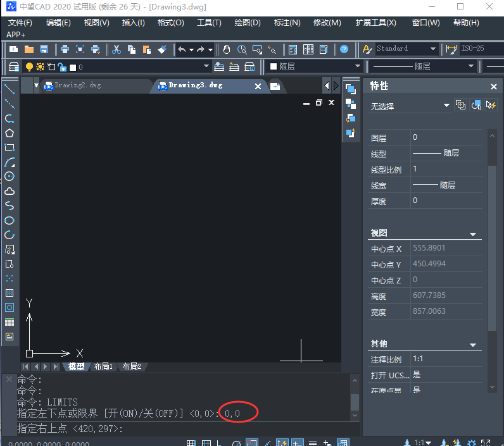The image size is (504, 446).
Task: Open the Help question mark icon
Action: coord(344,49)
